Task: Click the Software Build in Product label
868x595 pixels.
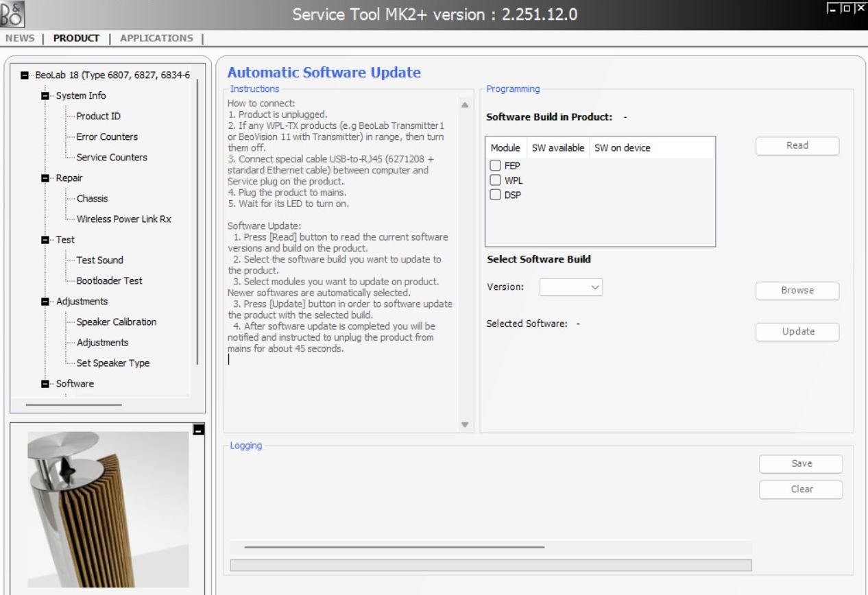Action: coord(549,117)
